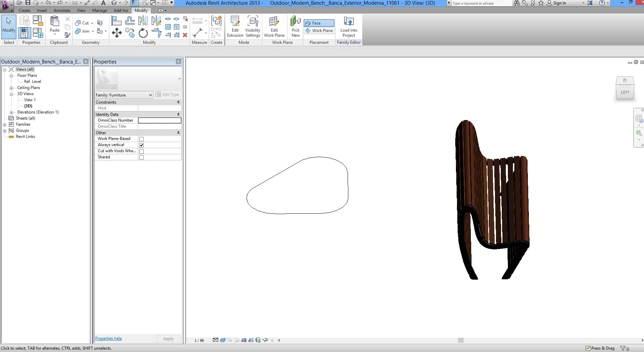Select the Rotate tool in Modify panel
The image size is (644, 352).
pyautogui.click(x=143, y=33)
